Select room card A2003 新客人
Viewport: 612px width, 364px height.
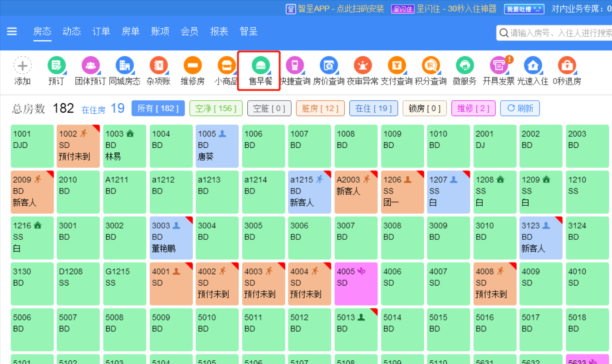pos(356,192)
